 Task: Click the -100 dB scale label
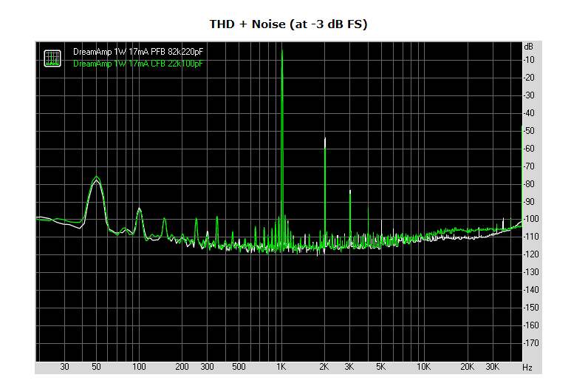pyautogui.click(x=531, y=219)
